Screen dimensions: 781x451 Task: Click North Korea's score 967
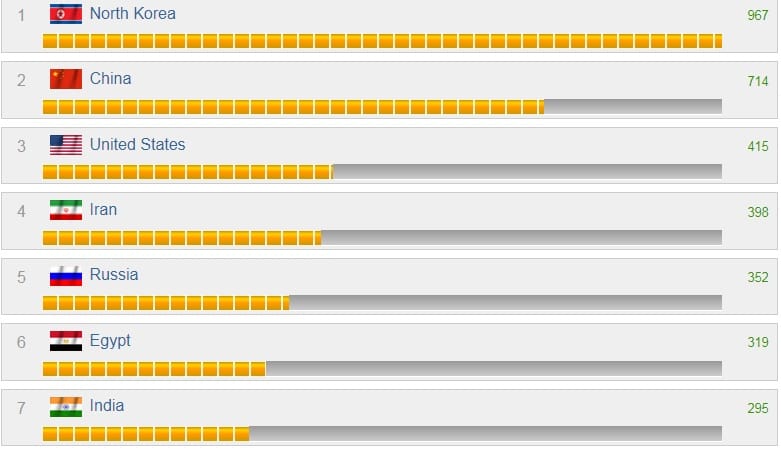pyautogui.click(x=758, y=15)
